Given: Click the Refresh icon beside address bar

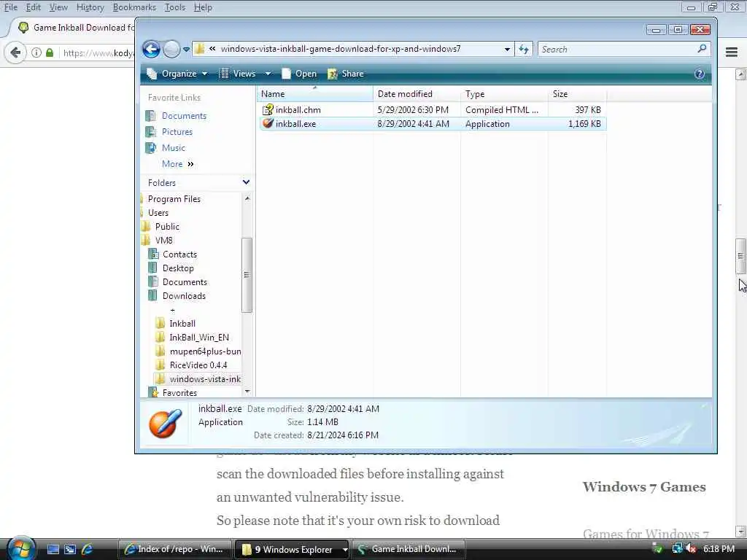Looking at the screenshot, I should (524, 49).
